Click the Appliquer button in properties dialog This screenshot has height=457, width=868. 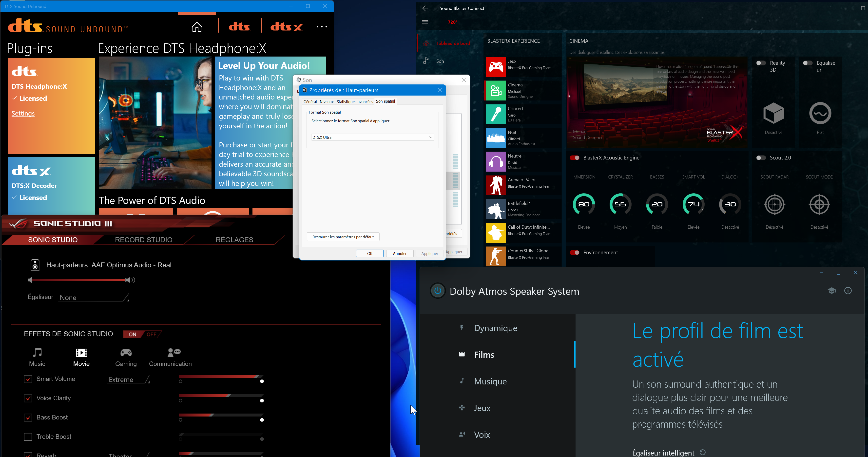pos(430,253)
